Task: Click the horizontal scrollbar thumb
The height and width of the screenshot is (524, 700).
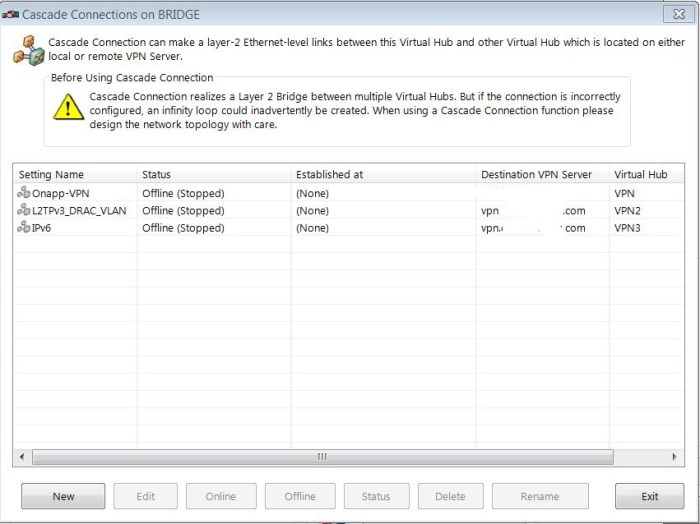Action: (x=322, y=457)
